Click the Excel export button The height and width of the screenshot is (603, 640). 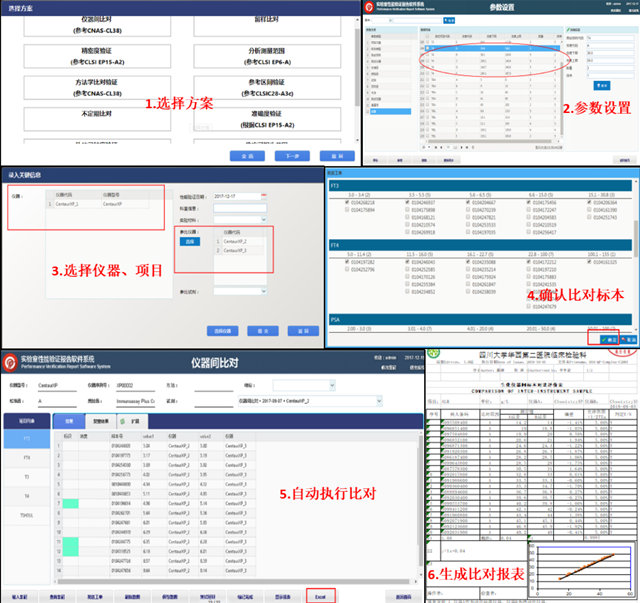click(320, 597)
